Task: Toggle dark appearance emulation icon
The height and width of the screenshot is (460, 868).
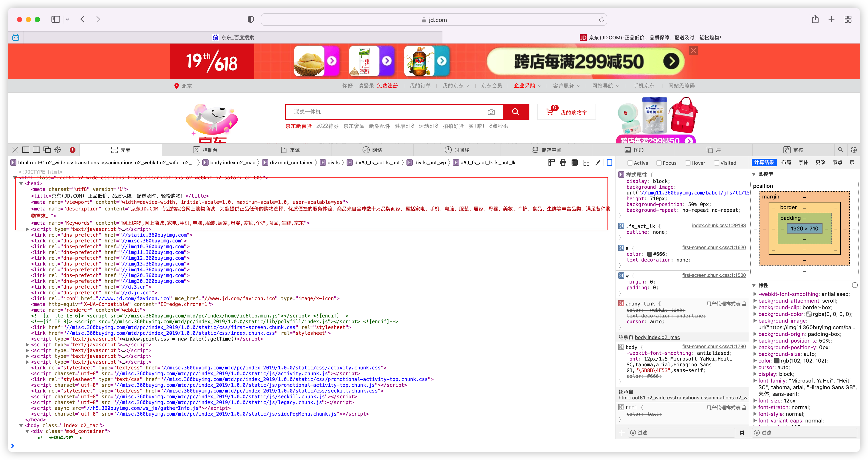Action: pos(575,163)
